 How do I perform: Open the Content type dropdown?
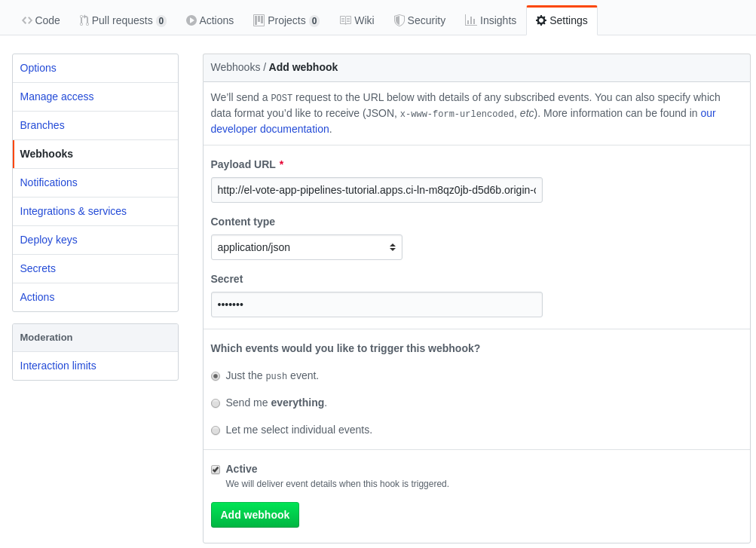pos(307,247)
